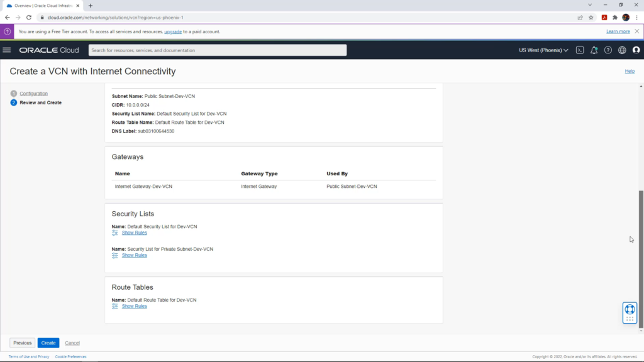Show Rules for Default Security List for Dev-VCN
The image size is (644, 362).
coord(135,233)
